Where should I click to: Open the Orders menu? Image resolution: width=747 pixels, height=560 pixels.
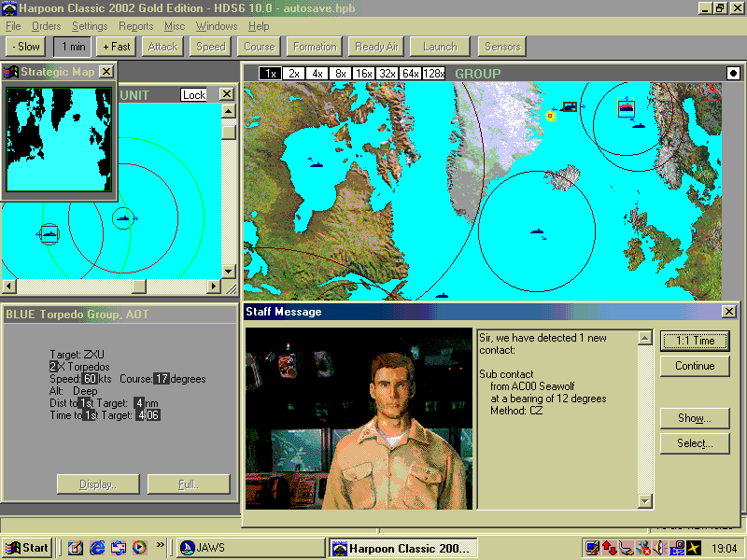pyautogui.click(x=46, y=26)
